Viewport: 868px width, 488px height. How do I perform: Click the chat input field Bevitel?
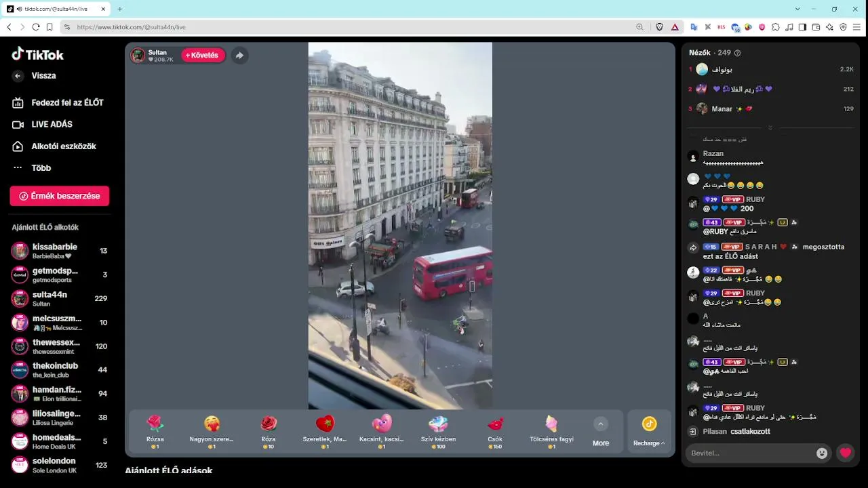point(750,453)
